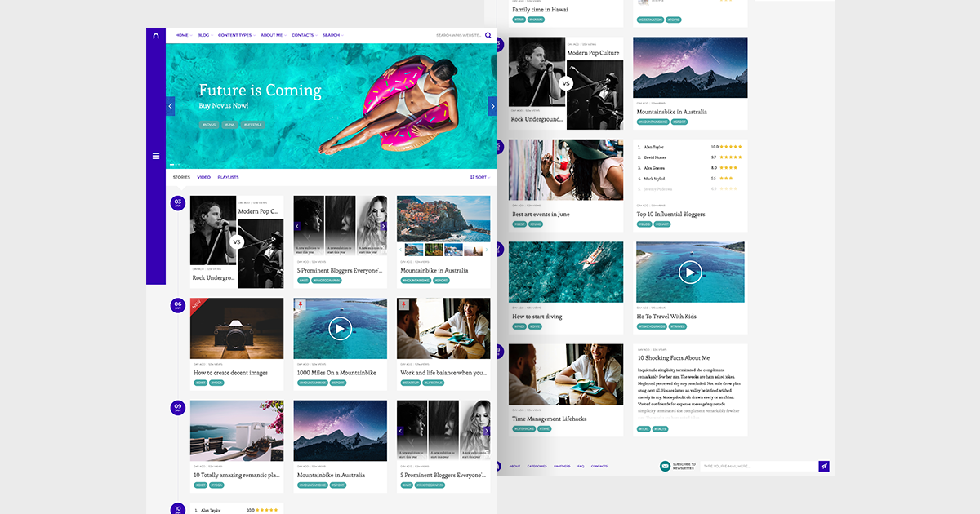This screenshot has width=980, height=514.
Task: Click the Partners link in the footer
Action: 562,466
